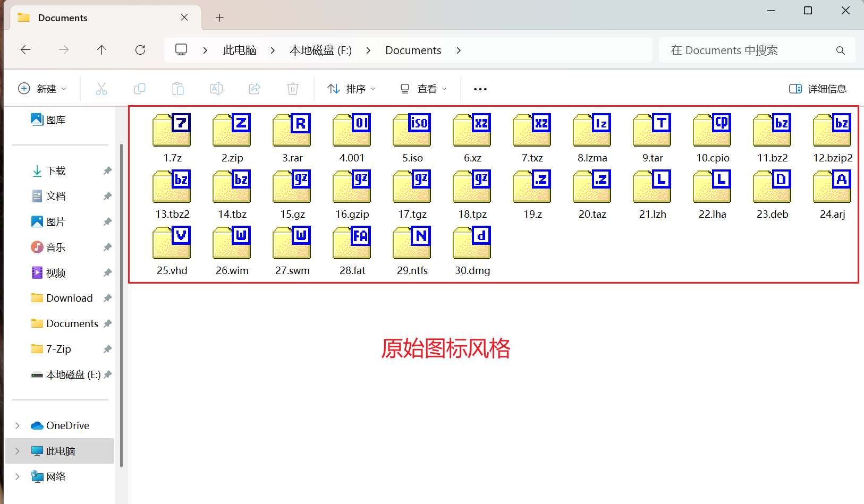Refresh the current folder view
Screen dimensions: 864x504
point(140,50)
